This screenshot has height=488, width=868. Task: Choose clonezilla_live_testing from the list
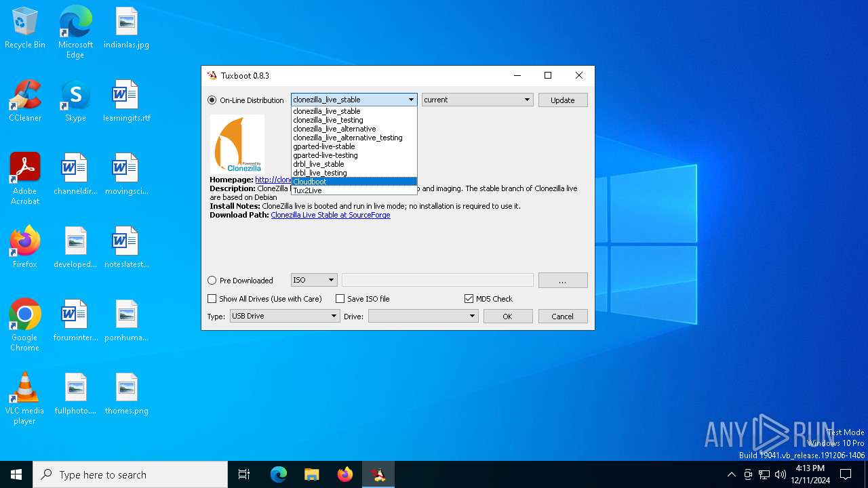[x=354, y=120]
